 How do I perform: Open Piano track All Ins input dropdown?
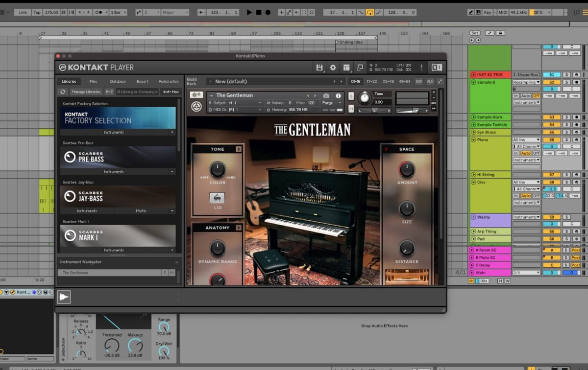pyautogui.click(x=526, y=140)
